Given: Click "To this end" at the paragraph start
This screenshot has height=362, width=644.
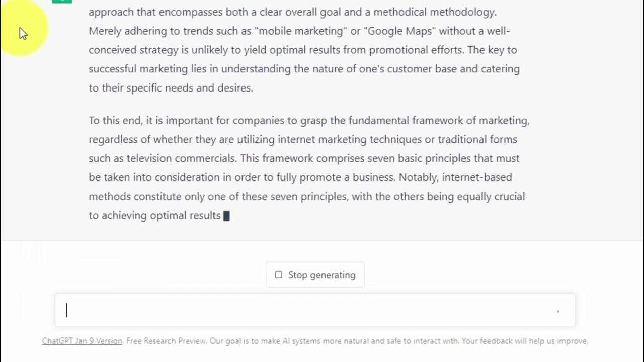Looking at the screenshot, I should pos(115,120).
